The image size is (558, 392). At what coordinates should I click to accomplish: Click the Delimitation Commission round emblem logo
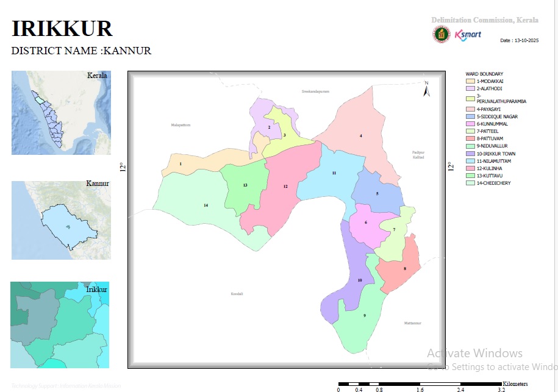442,35
